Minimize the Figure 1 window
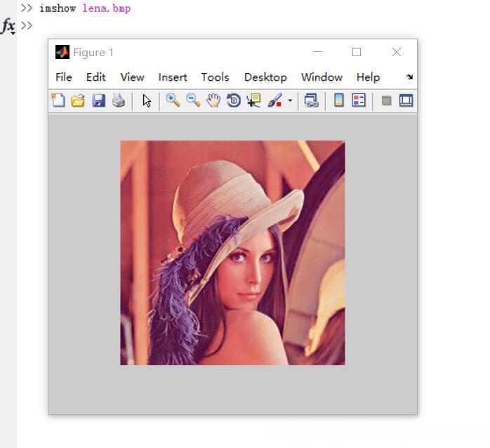The image size is (490, 448). [x=317, y=52]
